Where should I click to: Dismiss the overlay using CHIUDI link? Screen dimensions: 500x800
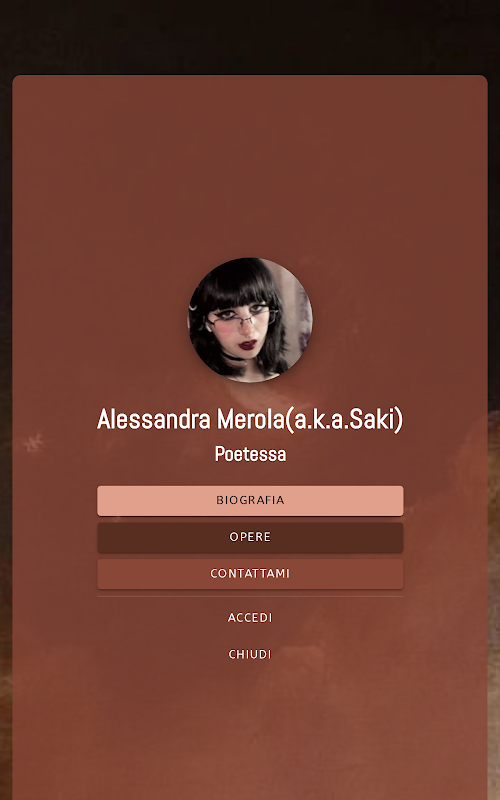[250, 655]
